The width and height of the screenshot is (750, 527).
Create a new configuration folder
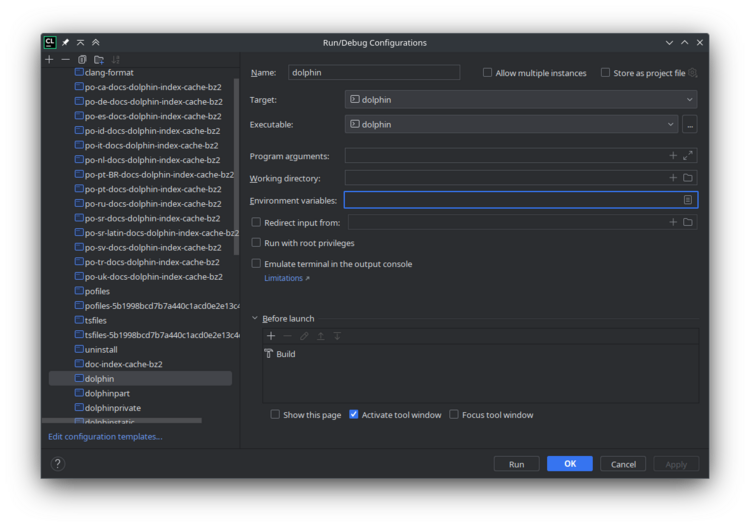[x=99, y=60]
